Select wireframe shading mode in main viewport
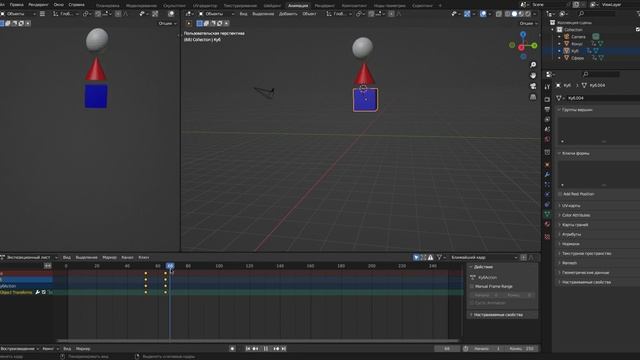Screen dimensions: 640x360 507,14
